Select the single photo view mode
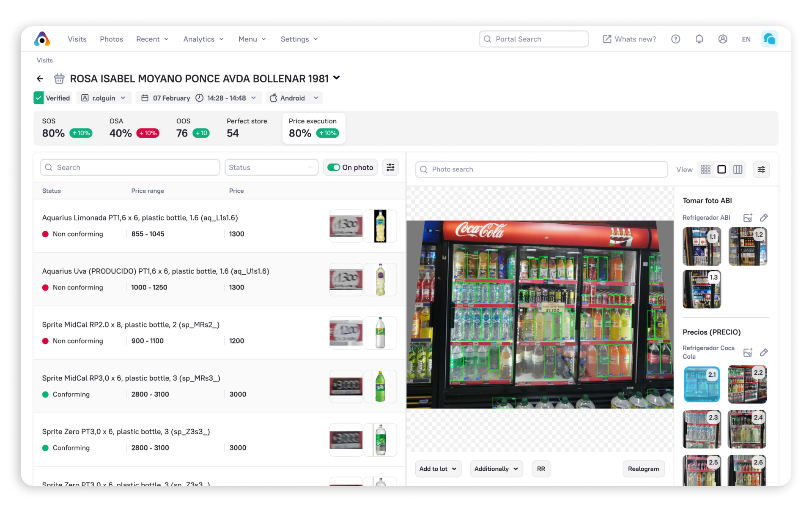 pyautogui.click(x=721, y=169)
